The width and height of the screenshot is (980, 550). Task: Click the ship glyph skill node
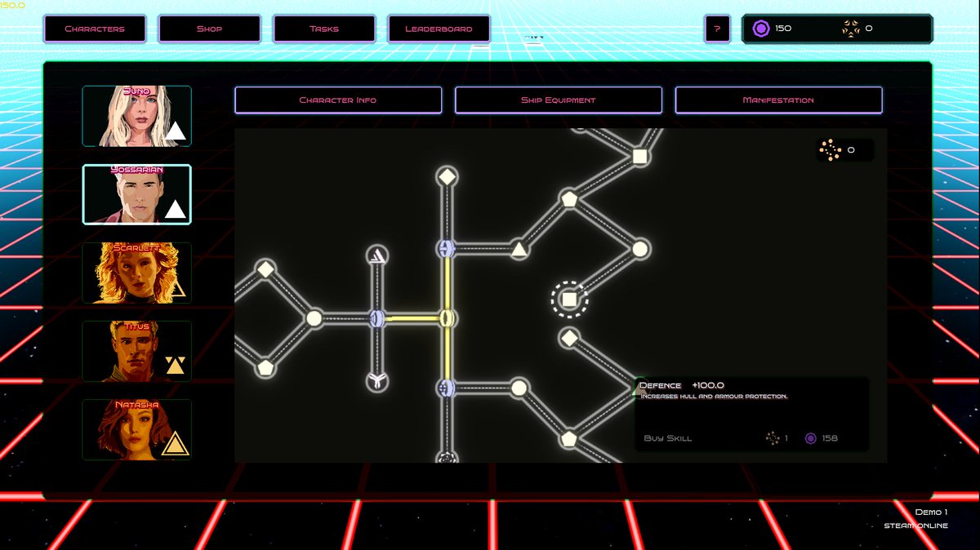click(376, 255)
